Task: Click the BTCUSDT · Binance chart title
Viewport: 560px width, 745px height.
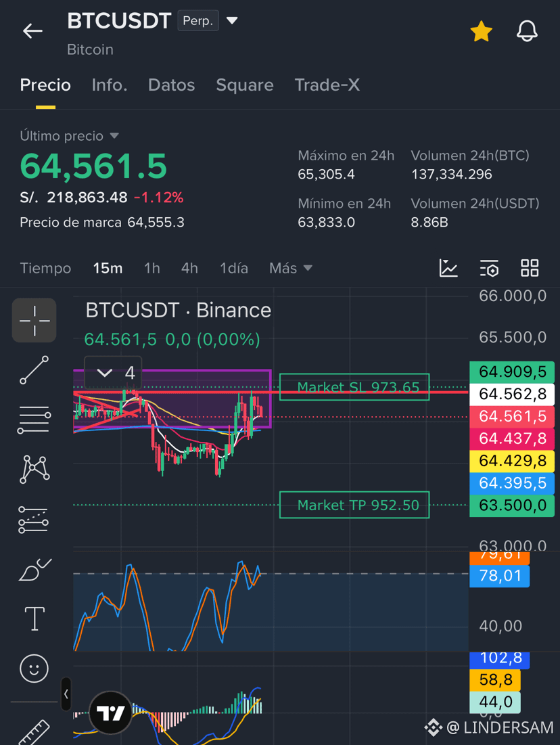Action: (x=178, y=311)
